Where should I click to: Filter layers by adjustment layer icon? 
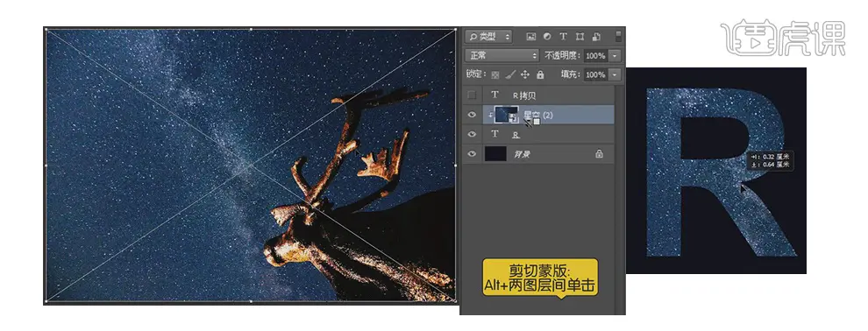point(547,37)
